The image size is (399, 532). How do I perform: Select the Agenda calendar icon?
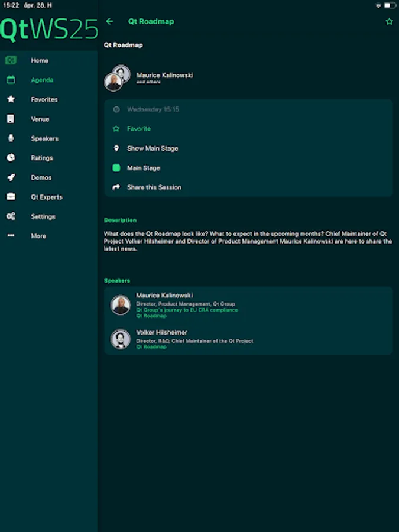11,80
